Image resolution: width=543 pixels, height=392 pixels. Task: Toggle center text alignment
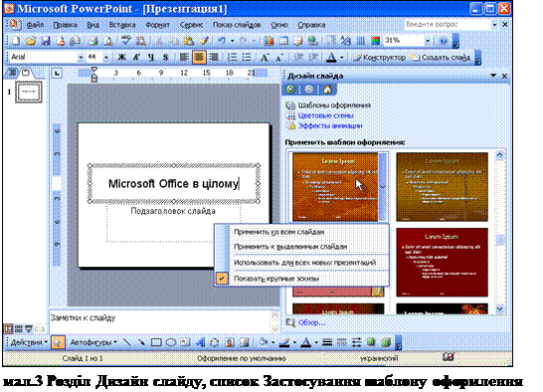coord(199,57)
